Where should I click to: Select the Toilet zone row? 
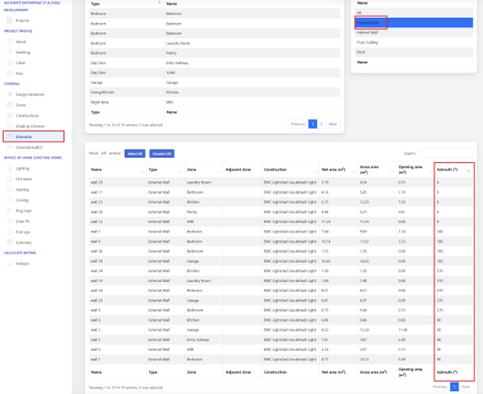pyautogui.click(x=214, y=73)
